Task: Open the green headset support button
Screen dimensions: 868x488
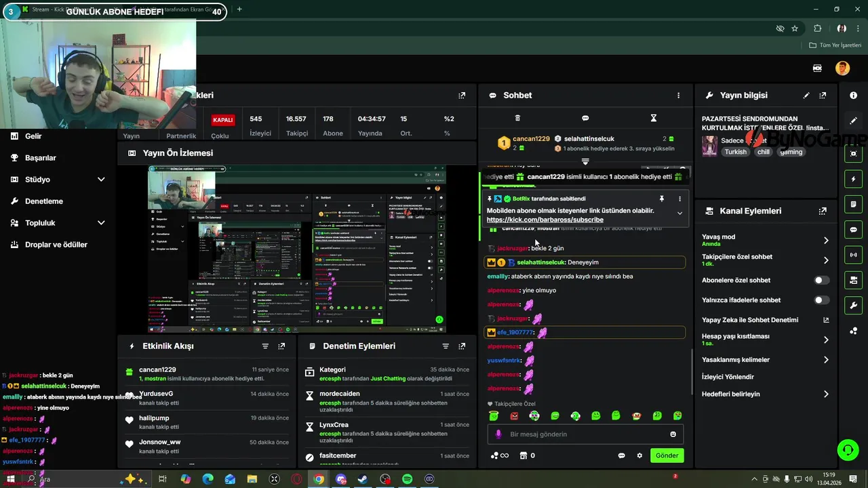Action: [847, 449]
